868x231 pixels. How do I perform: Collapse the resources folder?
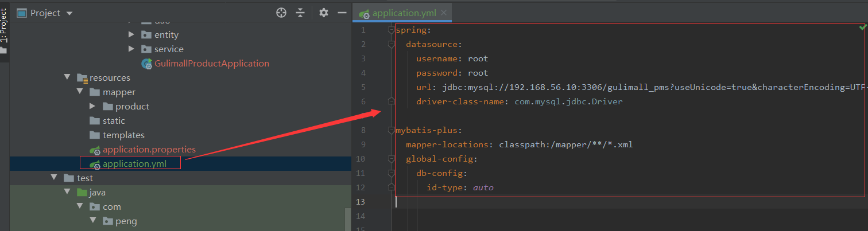pos(68,78)
